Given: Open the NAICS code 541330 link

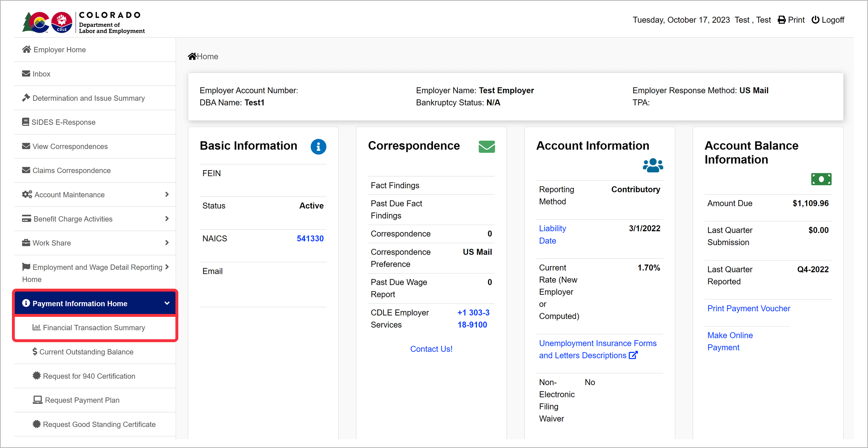Looking at the screenshot, I should click(310, 238).
